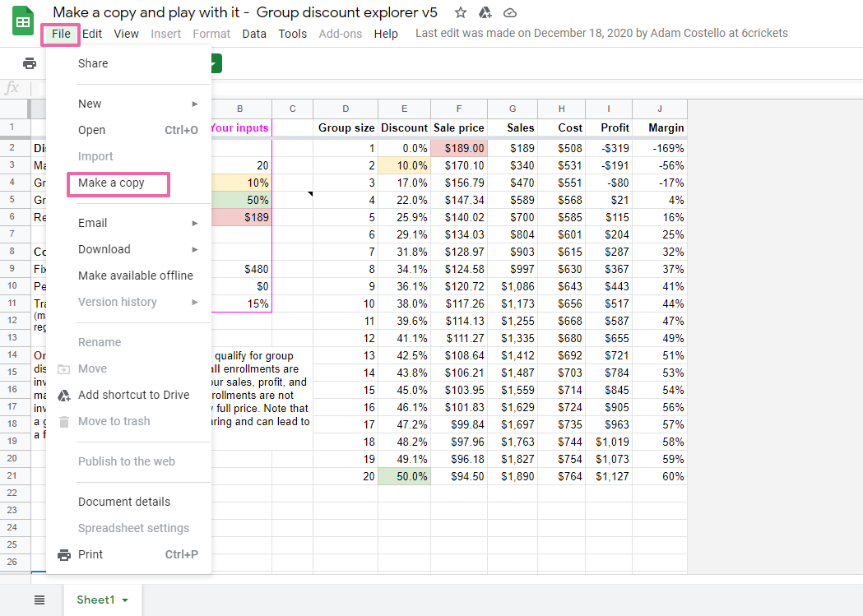Viewport: 863px width, 616px height.
Task: Select column G header
Action: pyautogui.click(x=513, y=109)
